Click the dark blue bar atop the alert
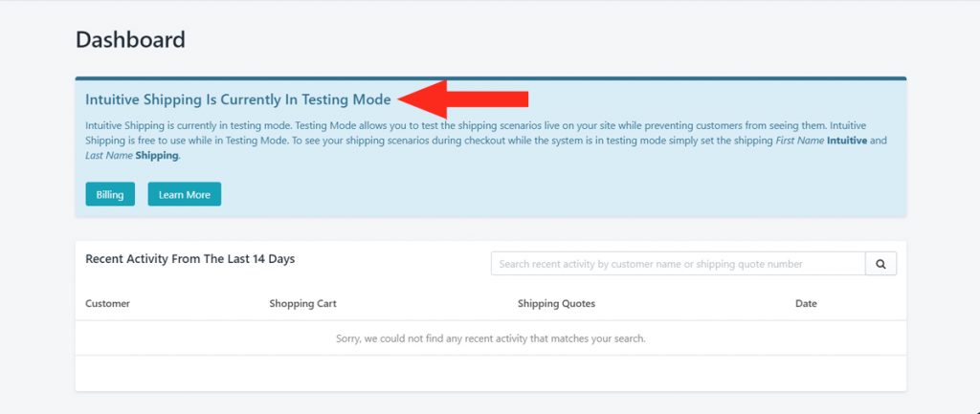980x414 pixels. (x=491, y=78)
